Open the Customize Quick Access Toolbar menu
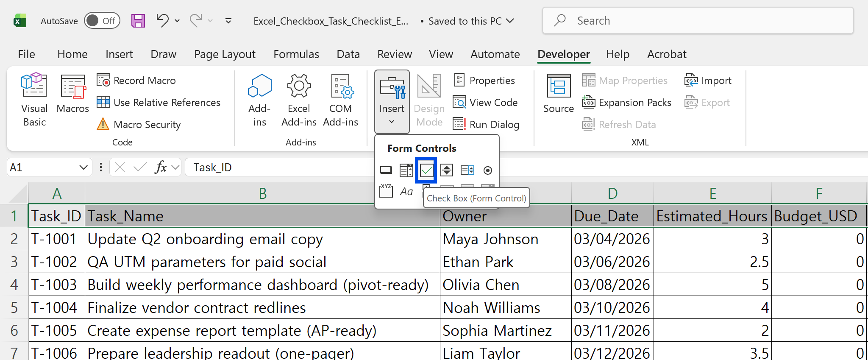 coord(228,21)
